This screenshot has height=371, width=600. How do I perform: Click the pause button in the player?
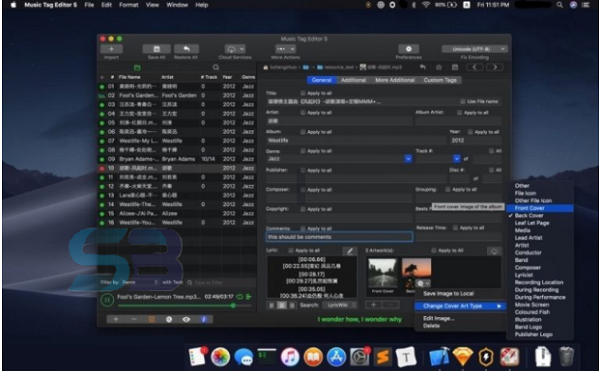coord(107,300)
